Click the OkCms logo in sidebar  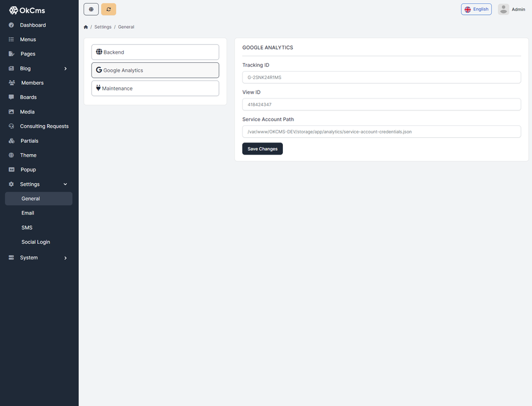(x=27, y=10)
